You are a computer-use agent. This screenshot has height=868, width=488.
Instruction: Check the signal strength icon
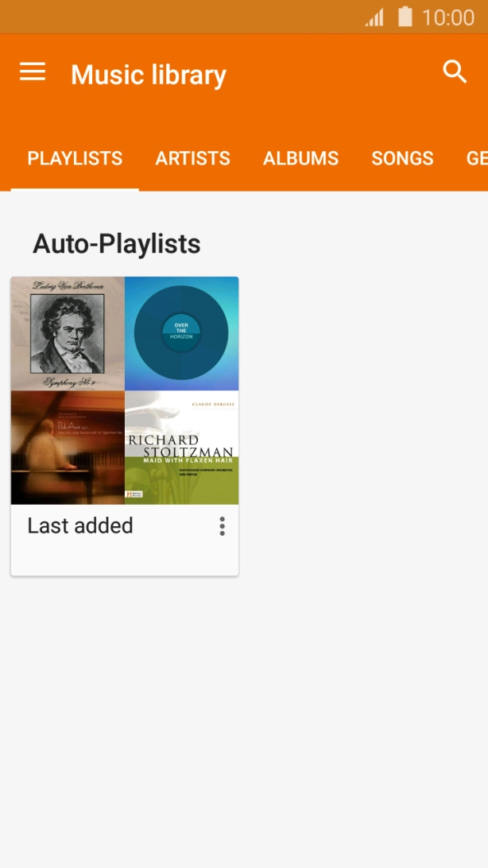pyautogui.click(x=374, y=17)
